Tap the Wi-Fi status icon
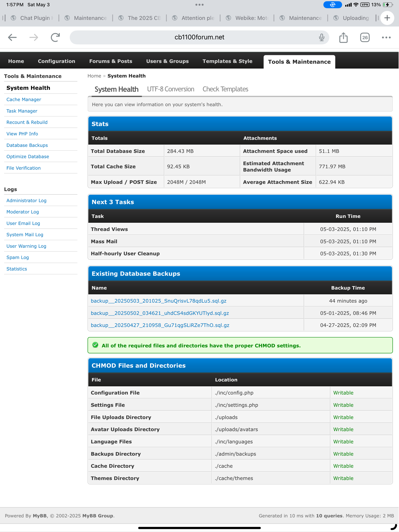 coord(356,5)
